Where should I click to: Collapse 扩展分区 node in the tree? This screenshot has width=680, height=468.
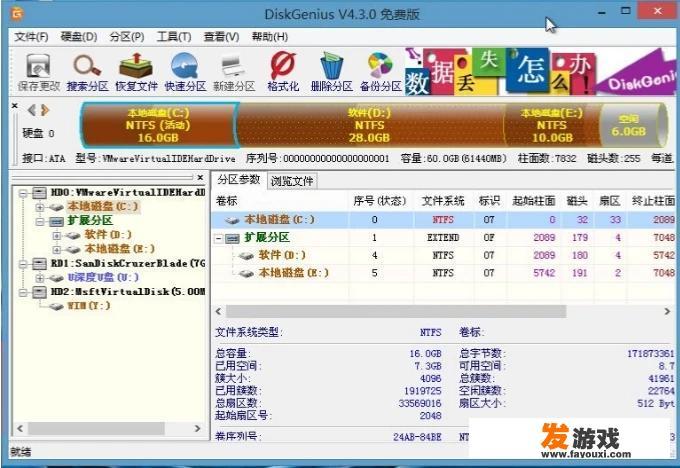(40, 221)
